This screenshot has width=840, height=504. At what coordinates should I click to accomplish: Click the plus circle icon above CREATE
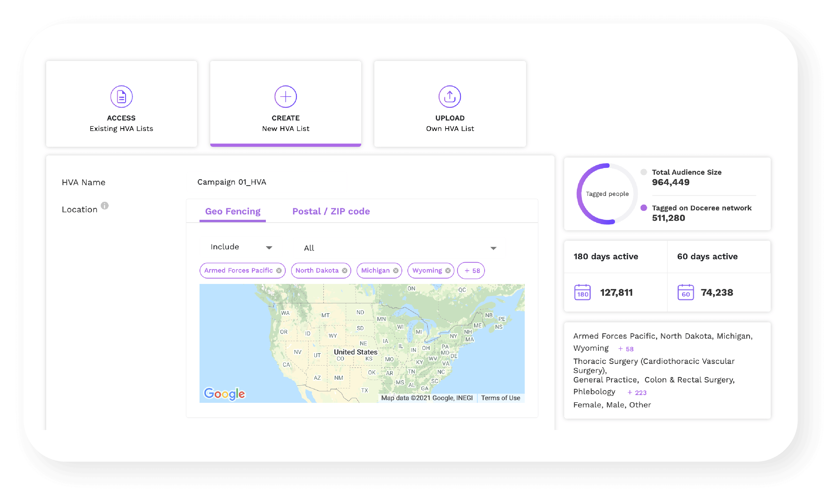tap(285, 96)
